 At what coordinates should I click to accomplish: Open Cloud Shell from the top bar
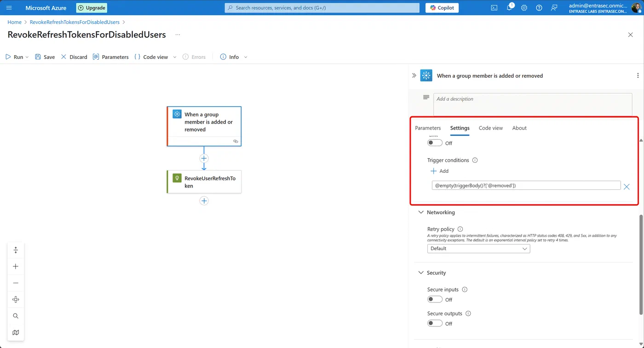(x=494, y=8)
